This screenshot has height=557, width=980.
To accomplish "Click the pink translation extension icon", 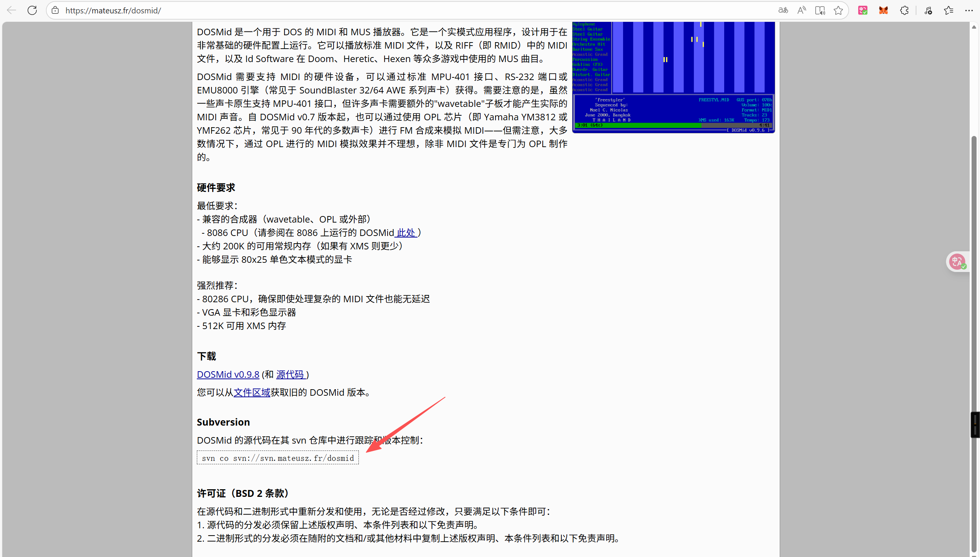I will (863, 10).
